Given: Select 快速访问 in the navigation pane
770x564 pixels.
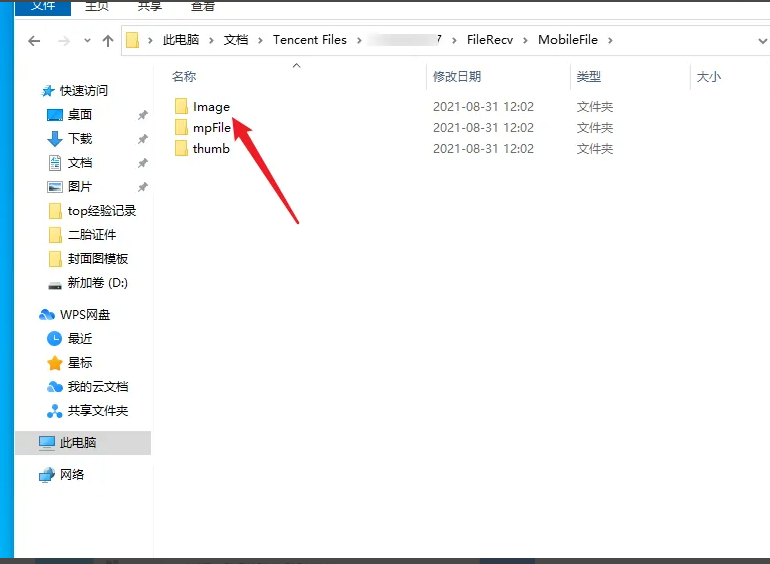Looking at the screenshot, I should tap(83, 91).
